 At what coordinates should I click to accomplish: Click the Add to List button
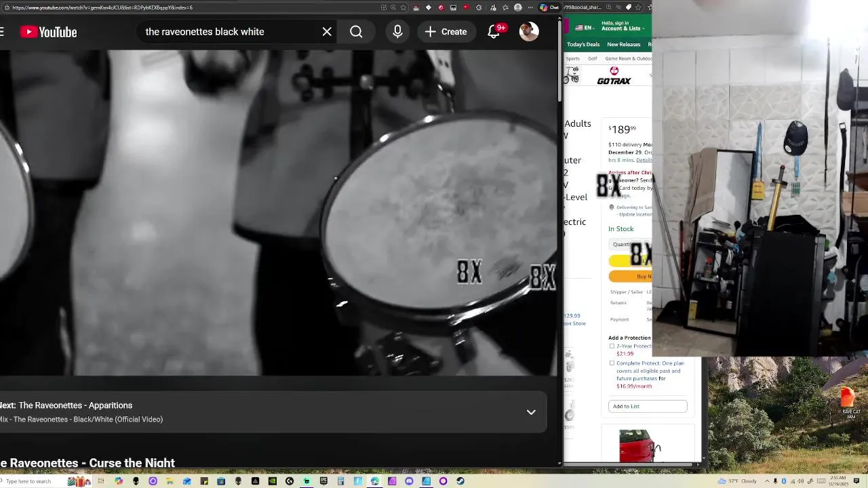648,406
